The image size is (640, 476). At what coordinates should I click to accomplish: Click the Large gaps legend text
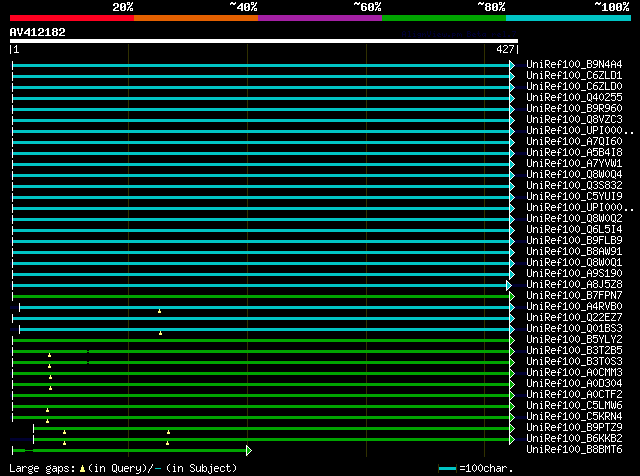(42, 469)
